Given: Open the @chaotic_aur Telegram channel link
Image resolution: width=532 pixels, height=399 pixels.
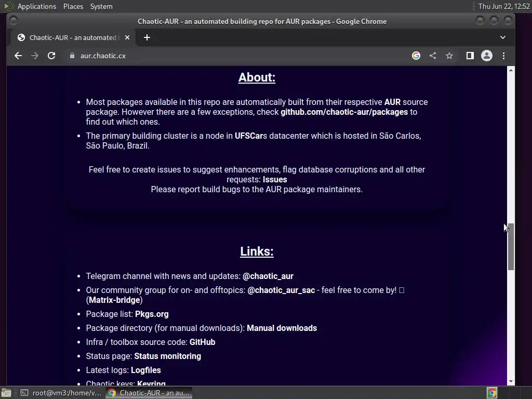Looking at the screenshot, I should (x=268, y=276).
